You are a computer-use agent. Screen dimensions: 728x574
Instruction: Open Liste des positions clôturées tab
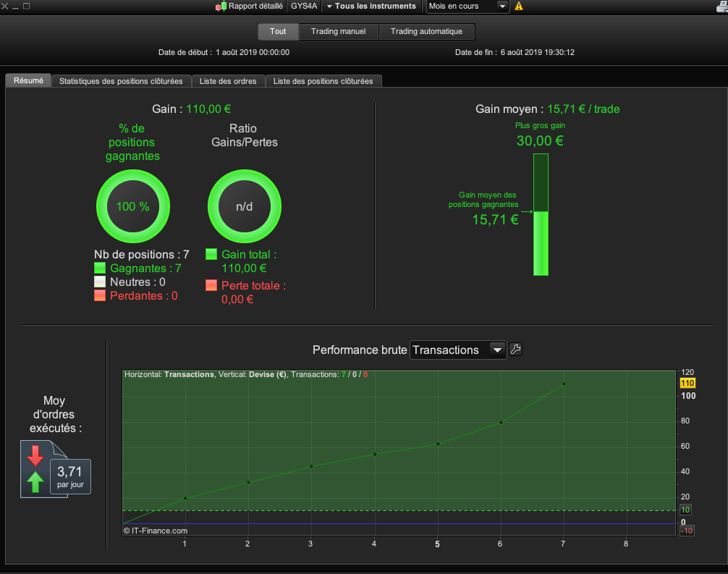(x=323, y=81)
